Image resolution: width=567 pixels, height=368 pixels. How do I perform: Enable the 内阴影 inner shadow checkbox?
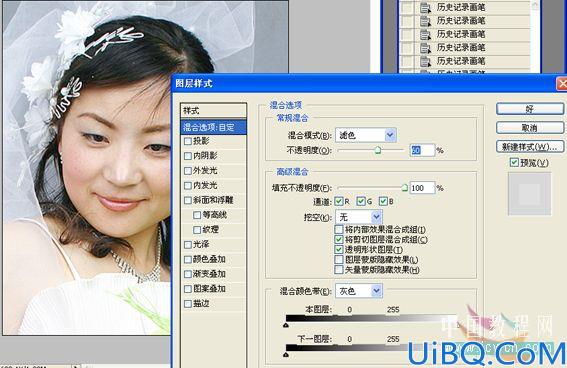[188, 156]
